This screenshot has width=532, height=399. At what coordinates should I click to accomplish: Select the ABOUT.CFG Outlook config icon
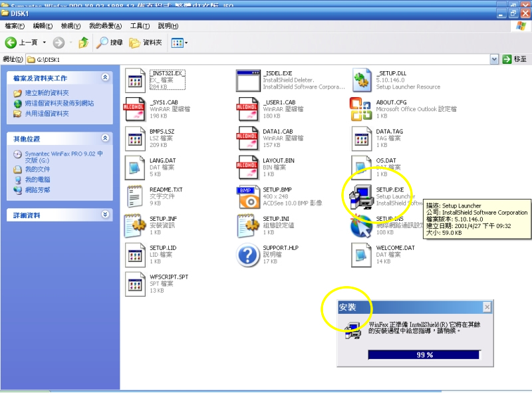[360, 109]
